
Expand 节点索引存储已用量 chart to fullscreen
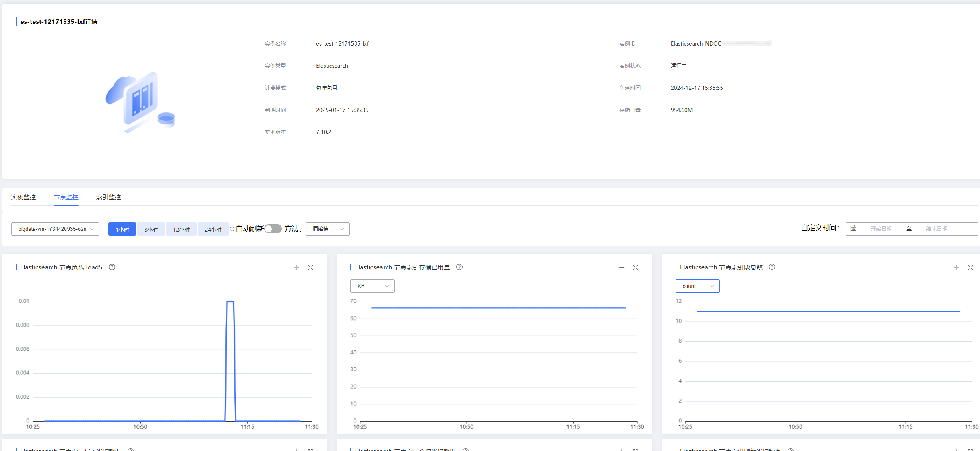coord(636,267)
